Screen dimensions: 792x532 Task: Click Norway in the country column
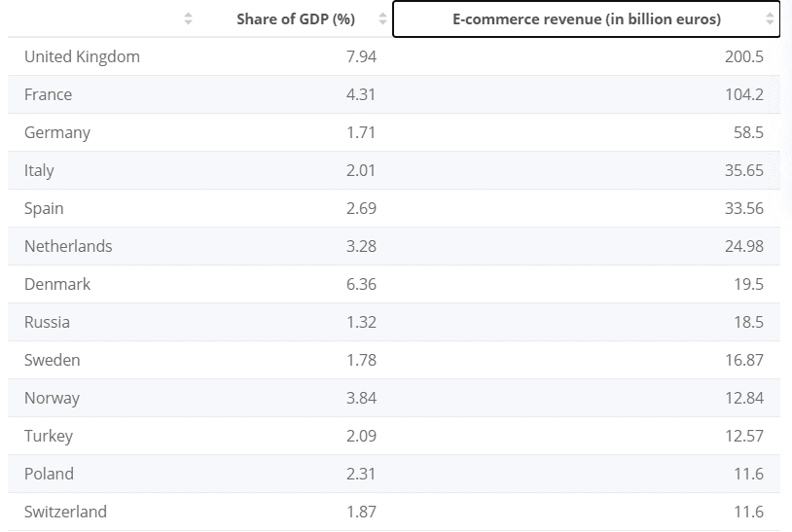point(52,398)
